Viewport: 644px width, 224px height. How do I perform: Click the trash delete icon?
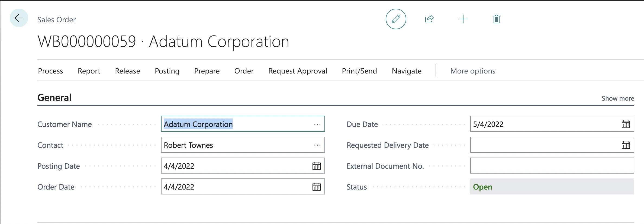coord(496,19)
